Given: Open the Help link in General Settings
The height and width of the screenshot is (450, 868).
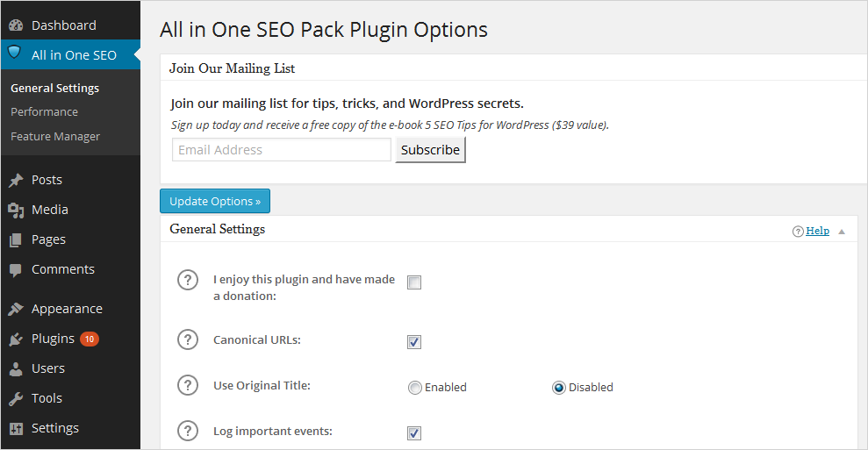Looking at the screenshot, I should pos(817,231).
